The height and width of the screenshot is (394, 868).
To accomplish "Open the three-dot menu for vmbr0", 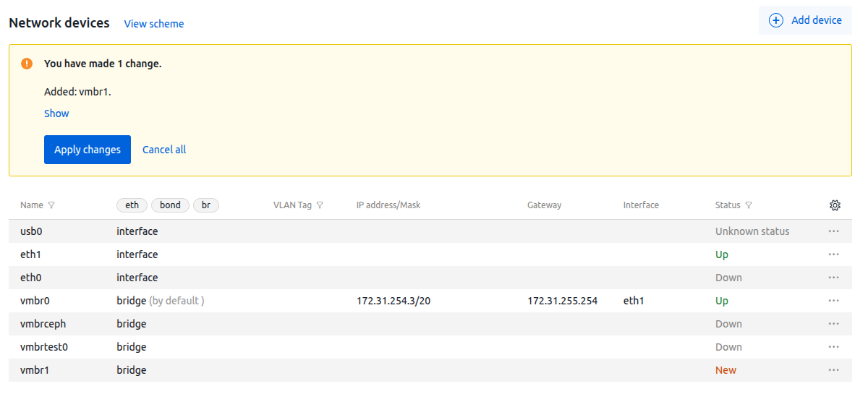I will 833,301.
